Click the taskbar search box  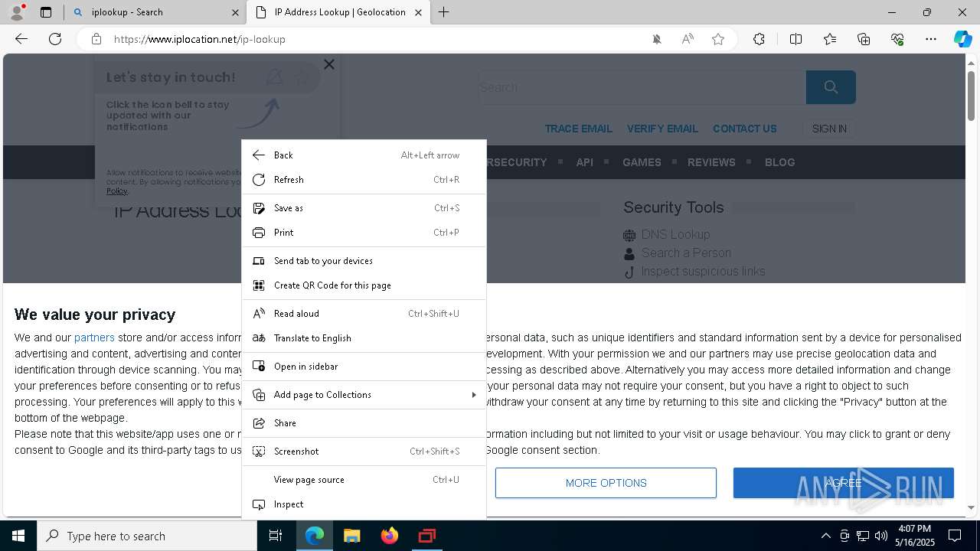pyautogui.click(x=147, y=536)
